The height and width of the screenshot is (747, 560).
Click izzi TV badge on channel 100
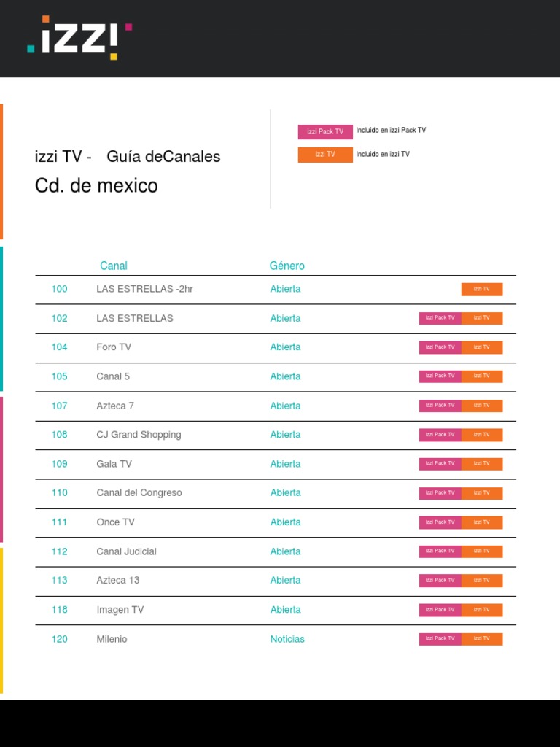481,290
